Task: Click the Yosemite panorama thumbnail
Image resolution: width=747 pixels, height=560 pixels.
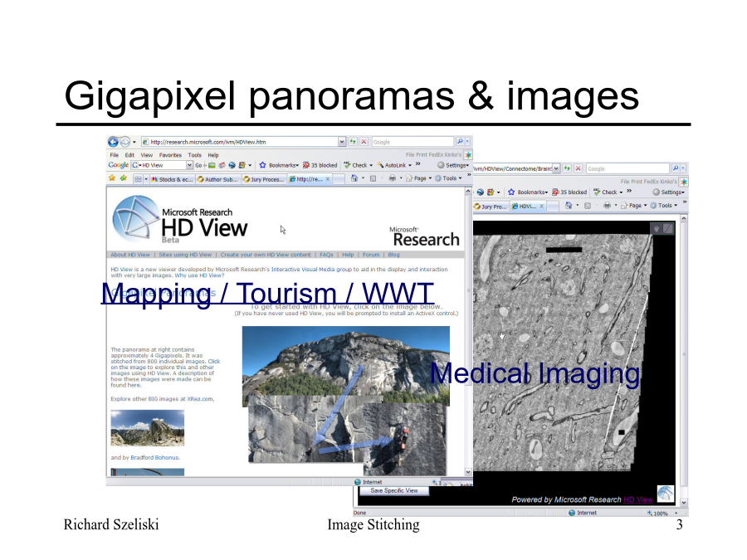Action: point(148,428)
